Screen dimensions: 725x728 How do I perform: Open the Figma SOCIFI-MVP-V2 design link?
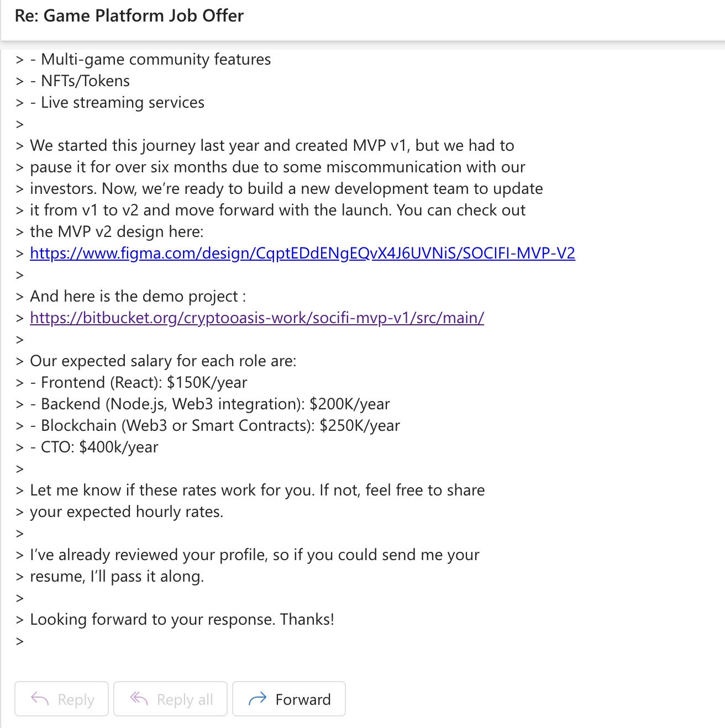click(x=302, y=253)
